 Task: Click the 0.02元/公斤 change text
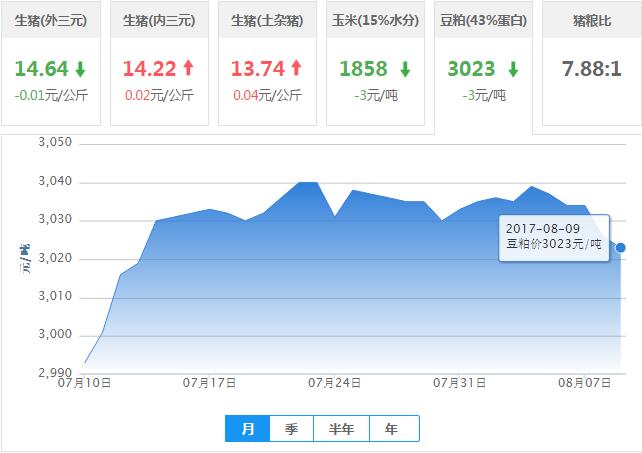(x=159, y=95)
